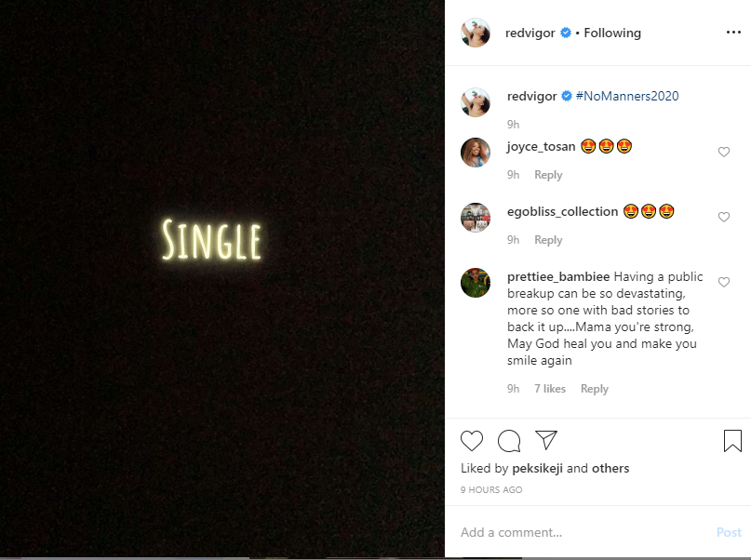
Task: Open peksikeji's profile from likes
Action: click(538, 468)
